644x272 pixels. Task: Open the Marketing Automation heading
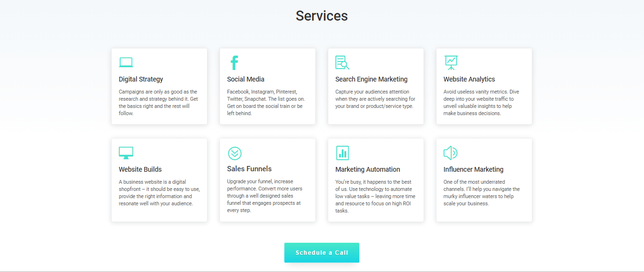[x=368, y=169]
